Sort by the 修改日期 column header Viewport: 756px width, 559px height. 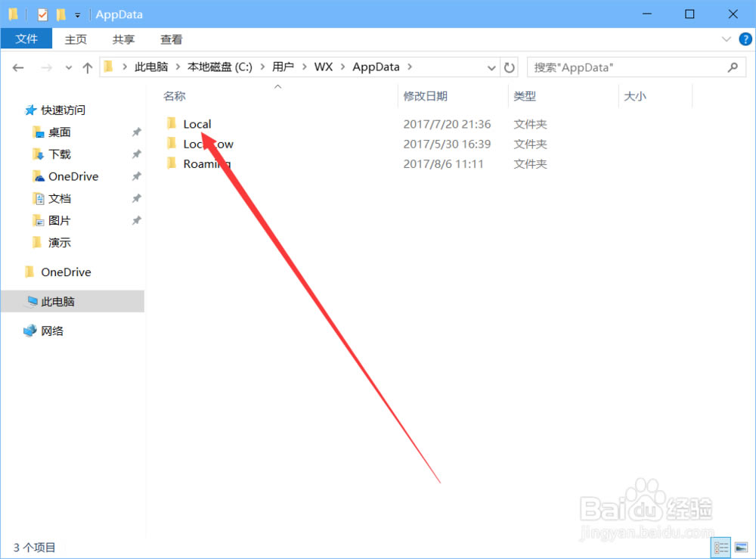[x=425, y=96]
